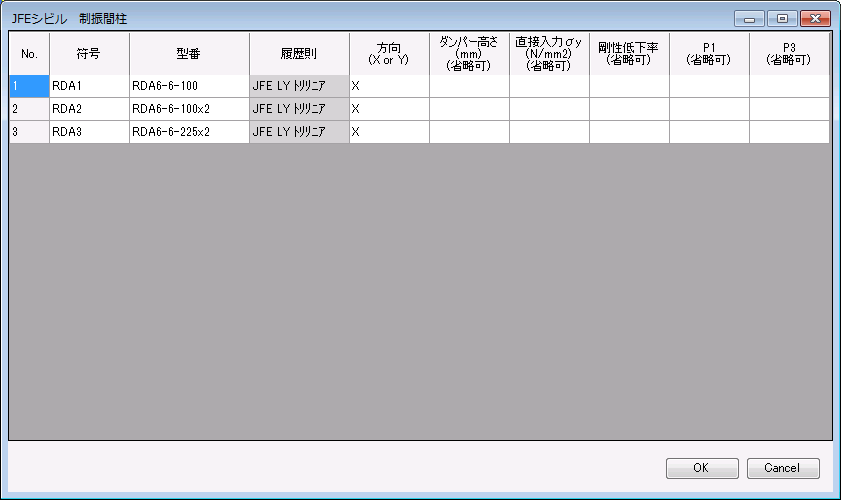The height and width of the screenshot is (500, 841).
Task: Click the ダンパー高さ (mm) column header
Action: point(469,54)
